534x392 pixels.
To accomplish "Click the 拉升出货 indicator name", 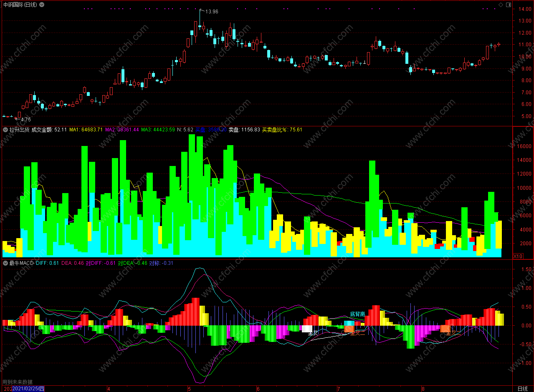I will click(x=19, y=130).
